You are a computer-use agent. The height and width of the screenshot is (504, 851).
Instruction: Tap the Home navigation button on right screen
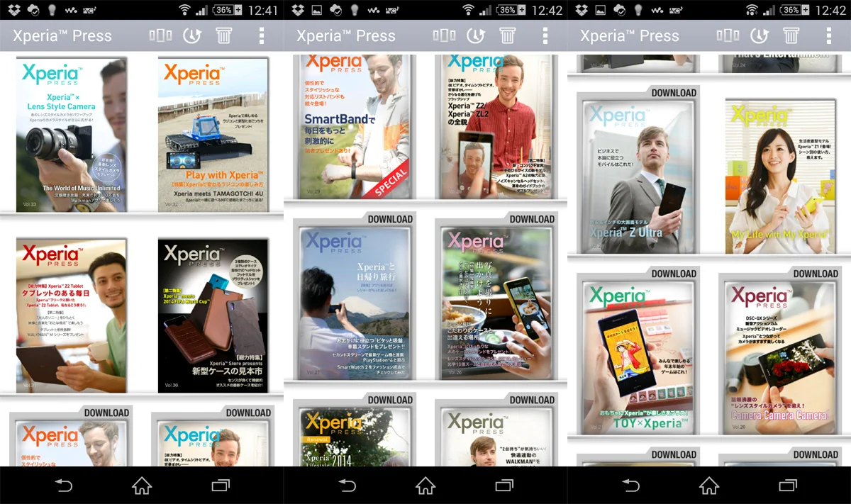[x=709, y=486]
